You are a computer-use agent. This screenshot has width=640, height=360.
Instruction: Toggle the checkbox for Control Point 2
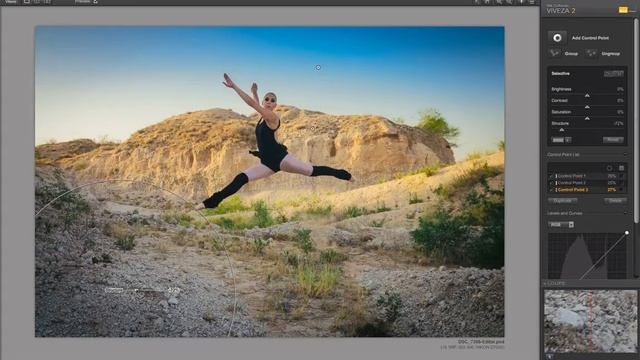(x=551, y=183)
